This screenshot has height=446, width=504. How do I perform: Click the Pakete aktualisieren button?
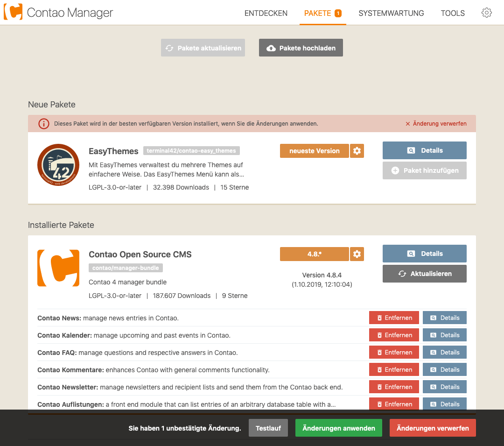coord(203,48)
